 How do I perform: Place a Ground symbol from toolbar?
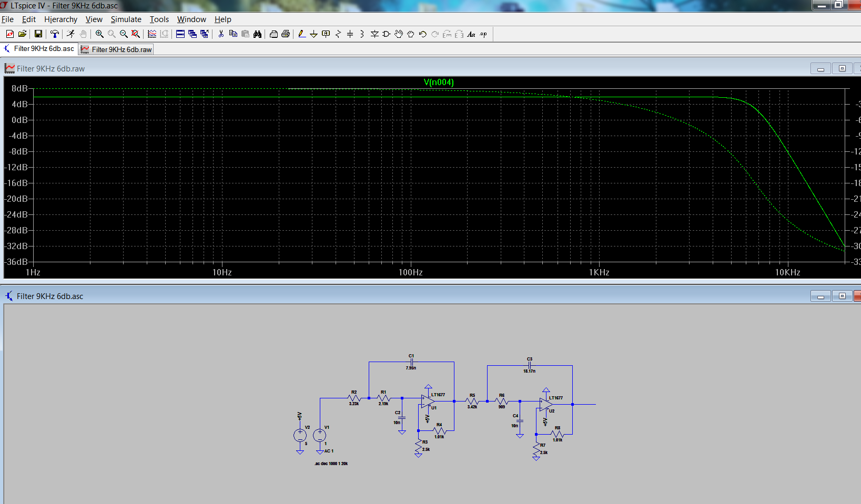click(313, 34)
